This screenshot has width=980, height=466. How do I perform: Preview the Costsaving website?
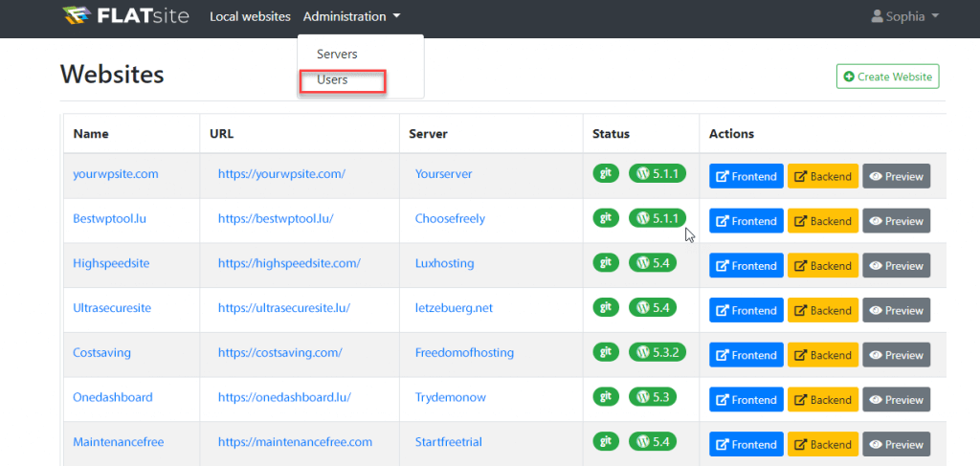pos(896,355)
